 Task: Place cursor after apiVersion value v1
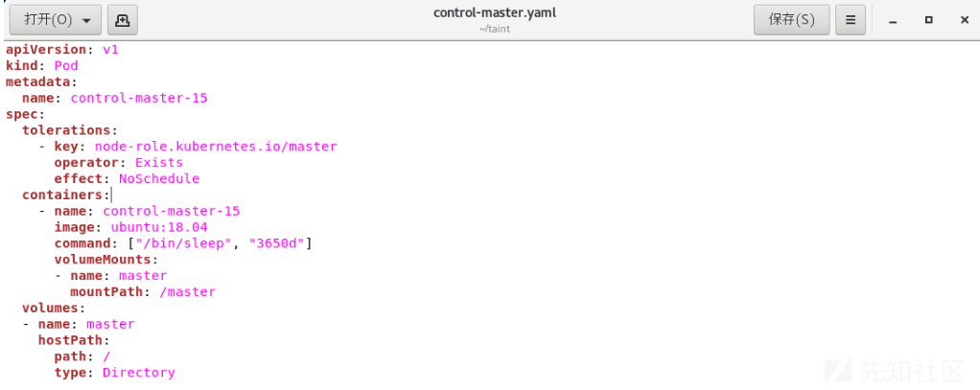pyautogui.click(x=119, y=50)
